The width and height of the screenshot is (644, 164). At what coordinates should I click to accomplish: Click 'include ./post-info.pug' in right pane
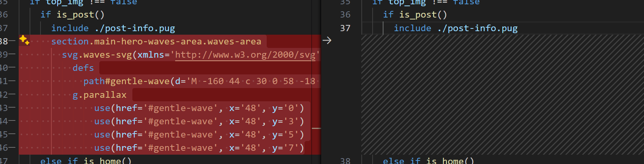[x=456, y=28]
